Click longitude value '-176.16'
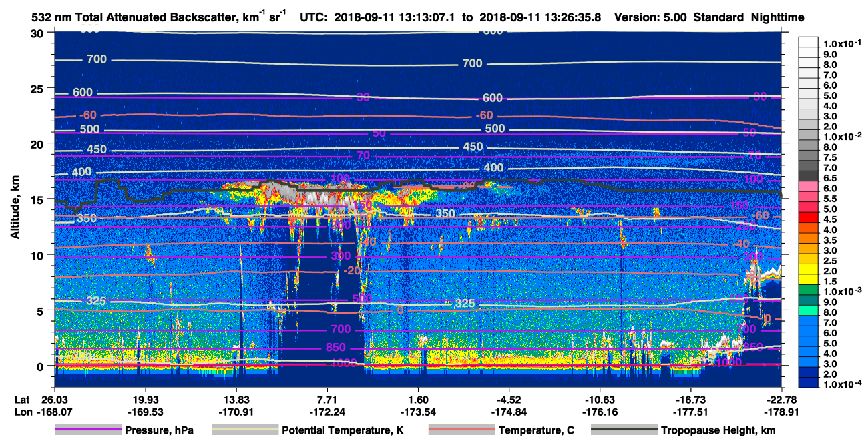The image size is (868, 445). point(600,412)
